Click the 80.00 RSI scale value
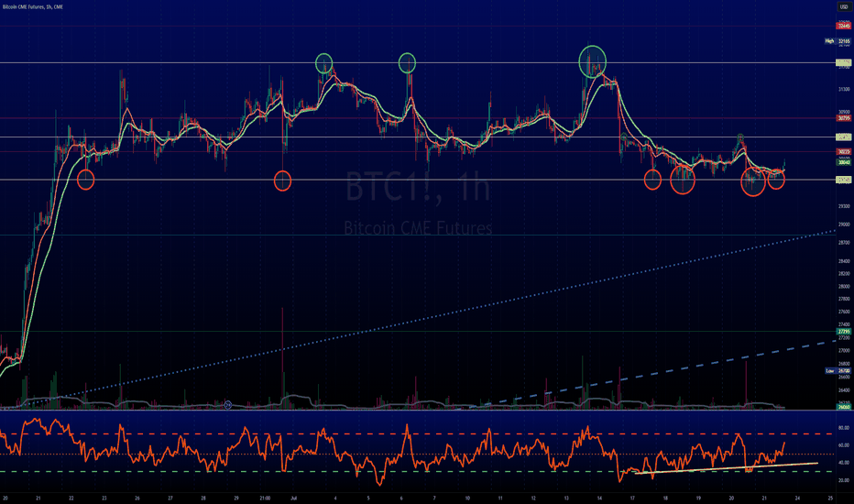This screenshot has width=854, height=504. click(x=844, y=428)
